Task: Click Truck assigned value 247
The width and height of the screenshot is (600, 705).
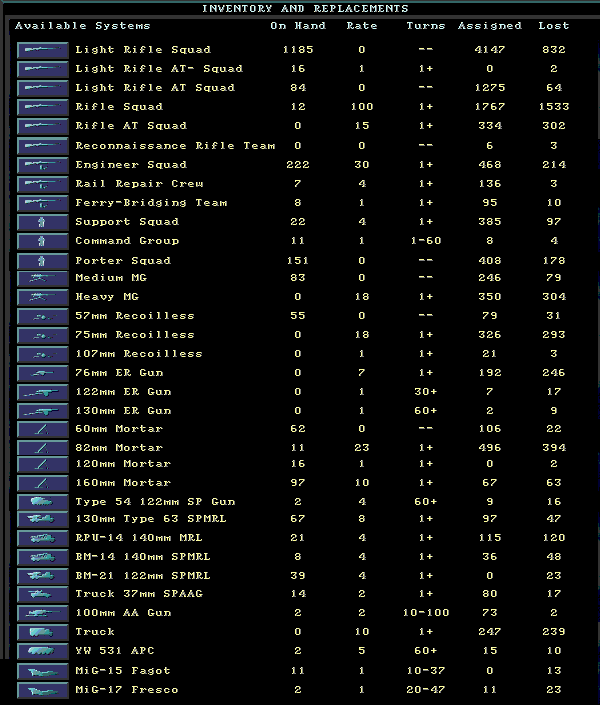Action: 490,632
